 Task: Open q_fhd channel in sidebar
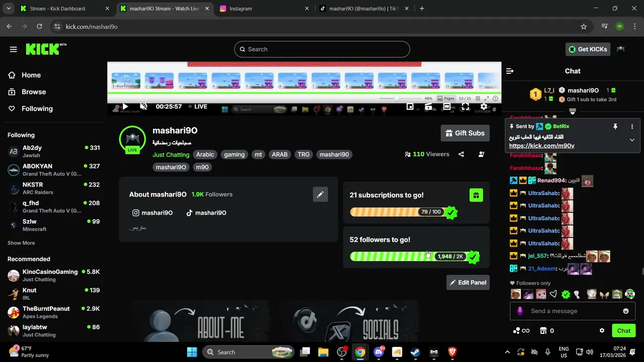pyautogui.click(x=53, y=207)
